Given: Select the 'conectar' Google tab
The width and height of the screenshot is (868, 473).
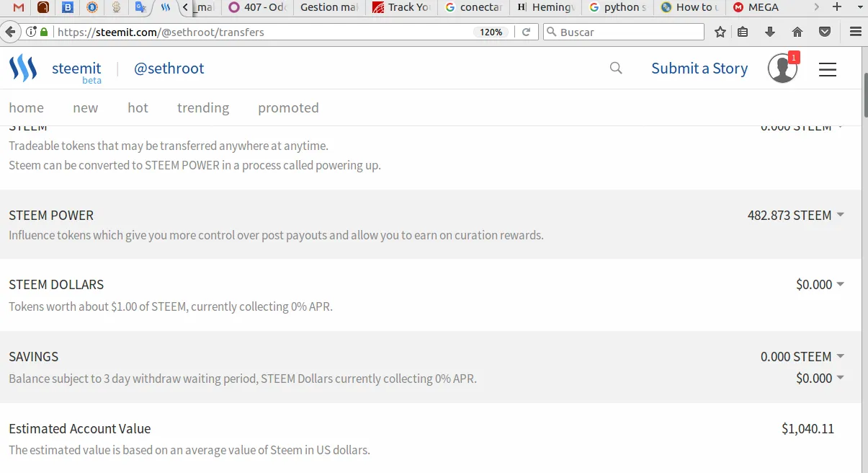Looking at the screenshot, I should coord(473,8).
